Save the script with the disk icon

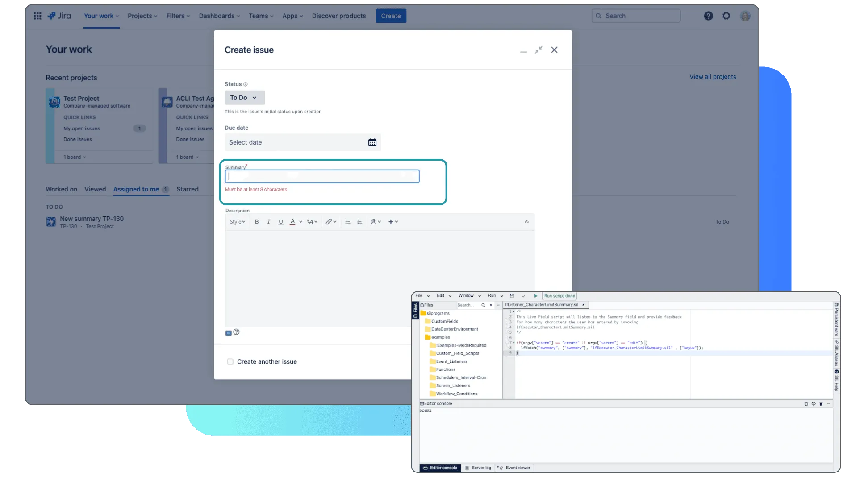(512, 296)
